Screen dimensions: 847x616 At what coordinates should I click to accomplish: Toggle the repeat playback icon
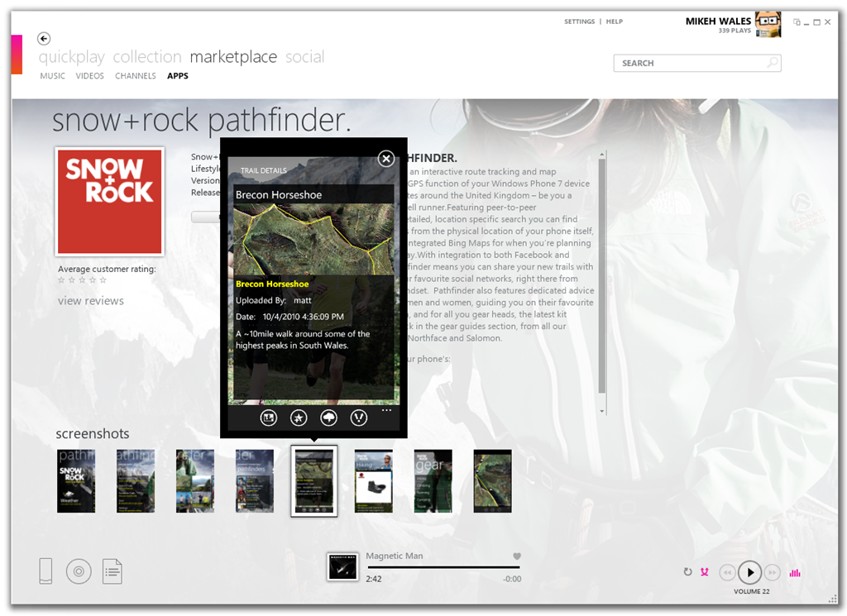[687, 571]
